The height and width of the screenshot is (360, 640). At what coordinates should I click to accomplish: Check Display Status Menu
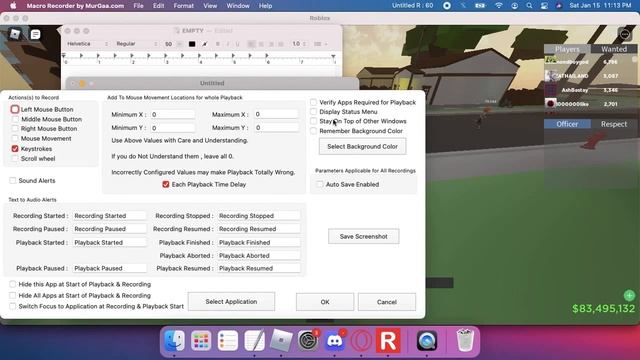[313, 111]
